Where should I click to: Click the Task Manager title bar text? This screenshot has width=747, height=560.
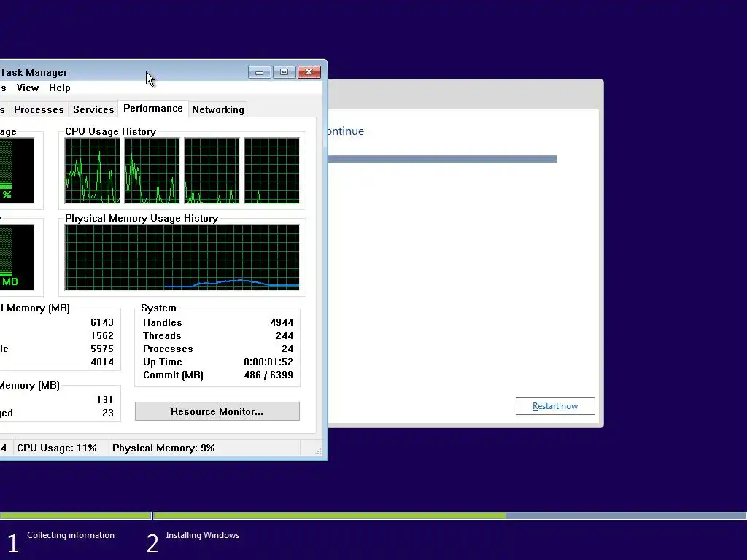coord(34,72)
